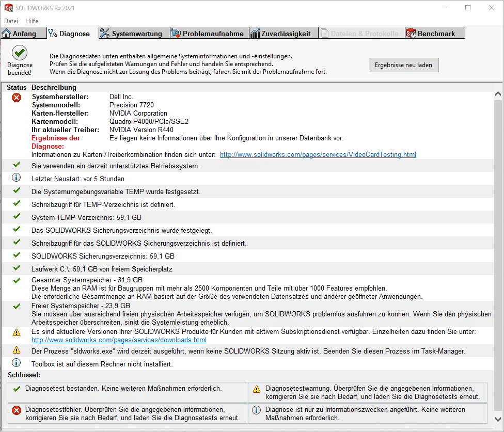Click info icon next to Letzter Neustart
This screenshot has height=432, width=504.
click(17, 178)
